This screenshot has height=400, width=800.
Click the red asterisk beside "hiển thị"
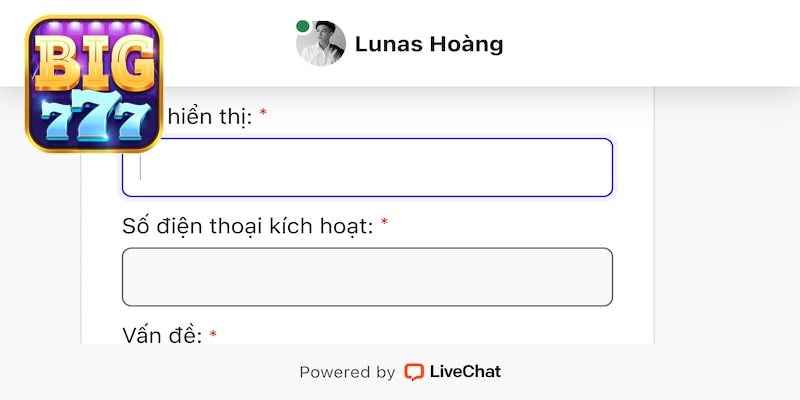coord(263,113)
